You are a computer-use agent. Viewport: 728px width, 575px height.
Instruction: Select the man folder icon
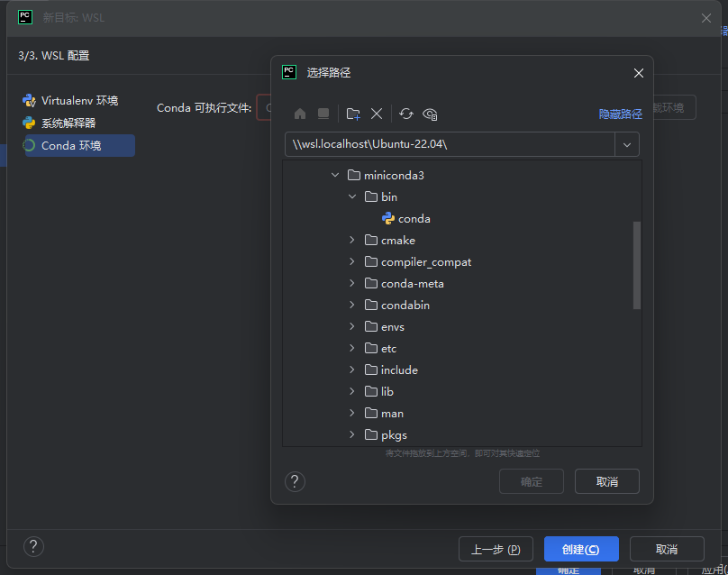point(371,414)
